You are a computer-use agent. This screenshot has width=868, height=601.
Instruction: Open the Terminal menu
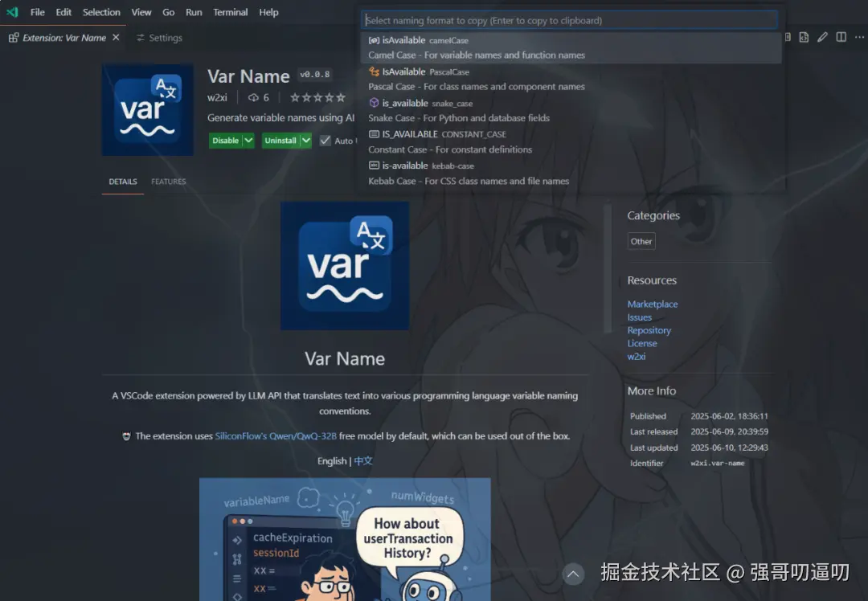click(x=231, y=12)
